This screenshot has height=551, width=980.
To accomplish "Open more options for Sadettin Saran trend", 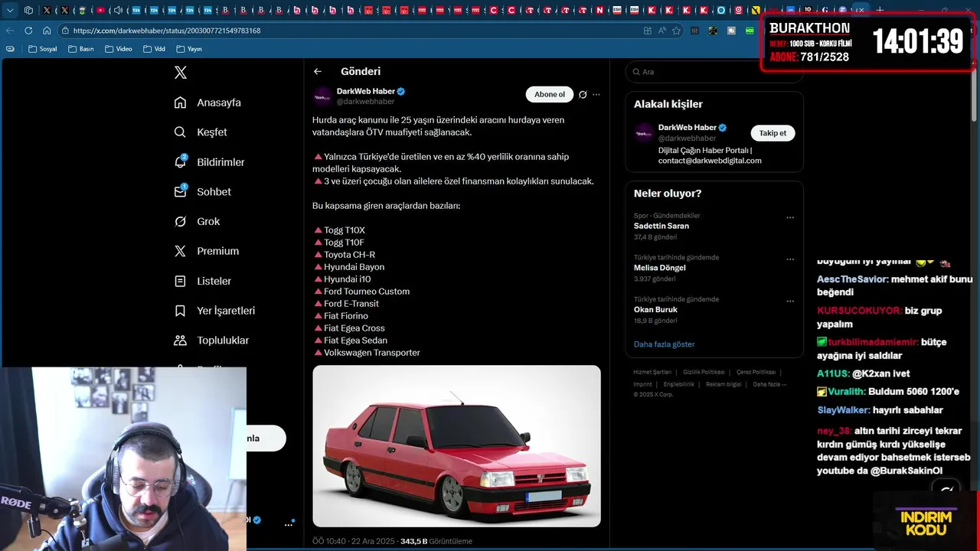I will pyautogui.click(x=790, y=217).
